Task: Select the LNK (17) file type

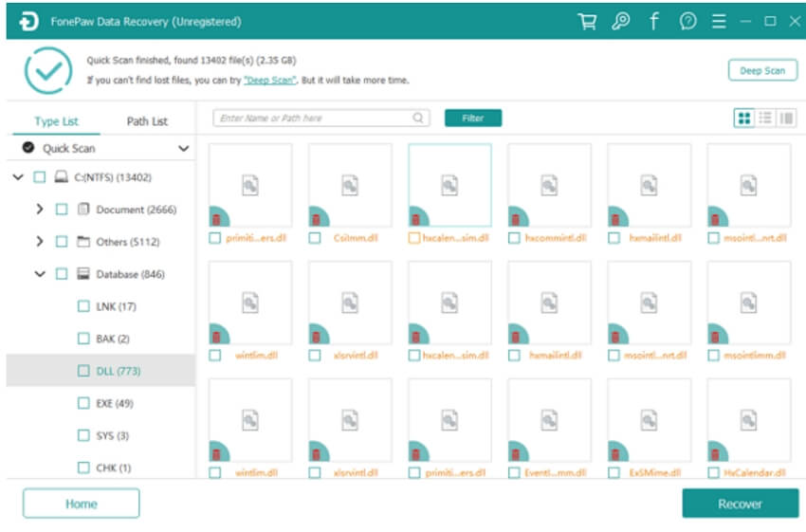Action: pyautogui.click(x=117, y=306)
